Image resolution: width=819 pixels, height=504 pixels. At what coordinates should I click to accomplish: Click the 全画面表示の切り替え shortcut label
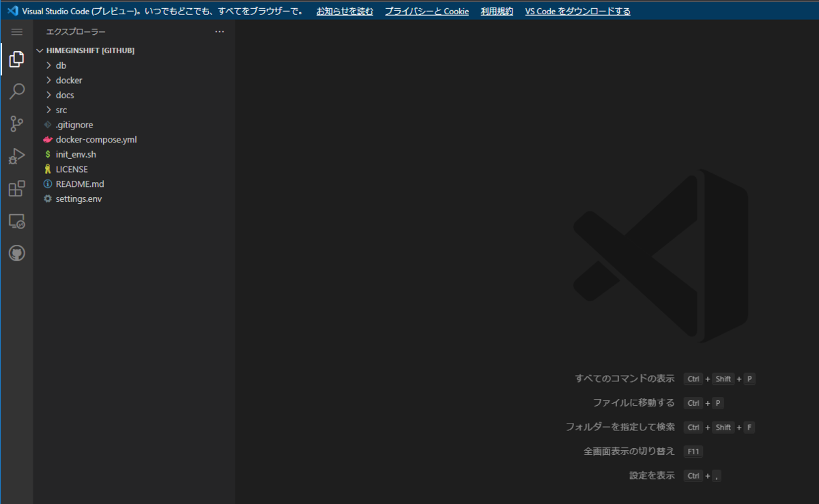629,451
